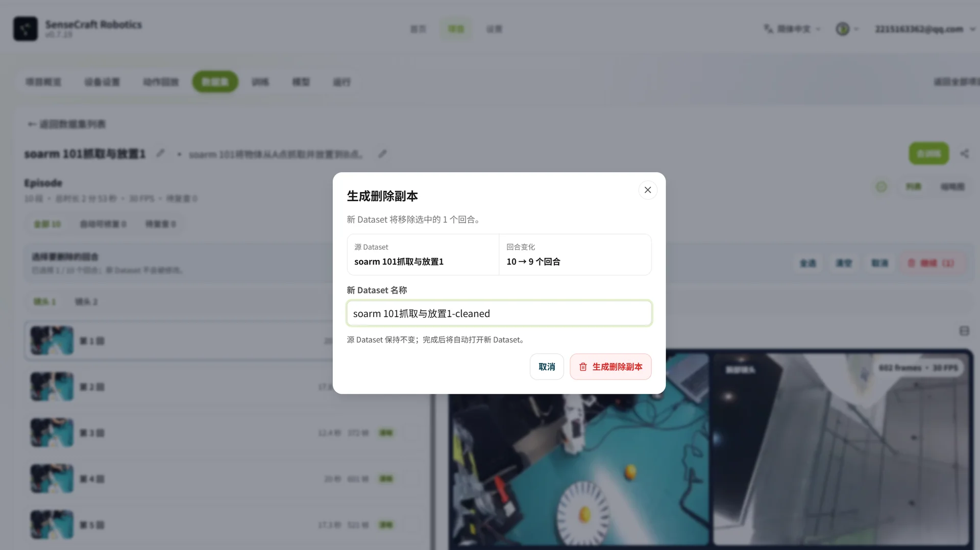Click the green button beside share icon
Screen dimensions: 980x550
coord(928,153)
